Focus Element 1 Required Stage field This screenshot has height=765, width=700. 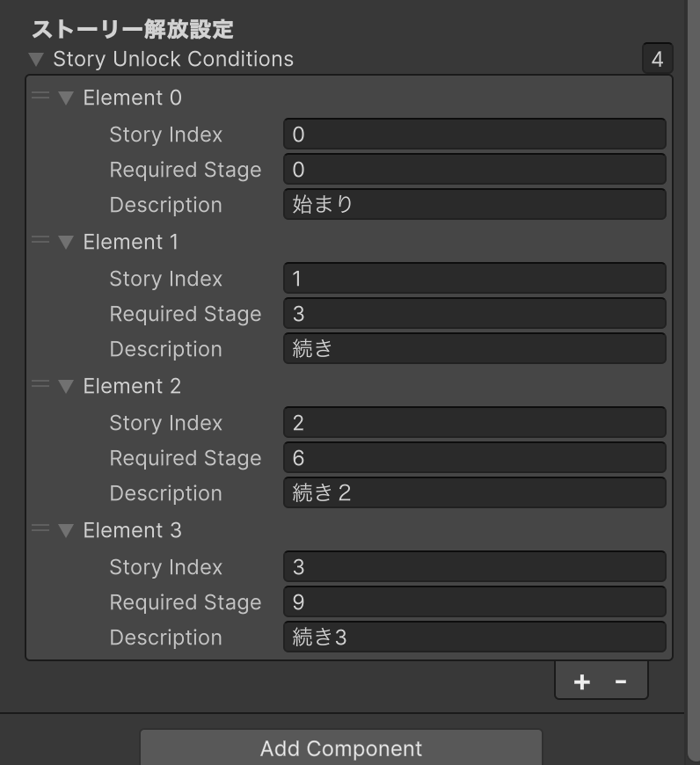[x=475, y=313]
